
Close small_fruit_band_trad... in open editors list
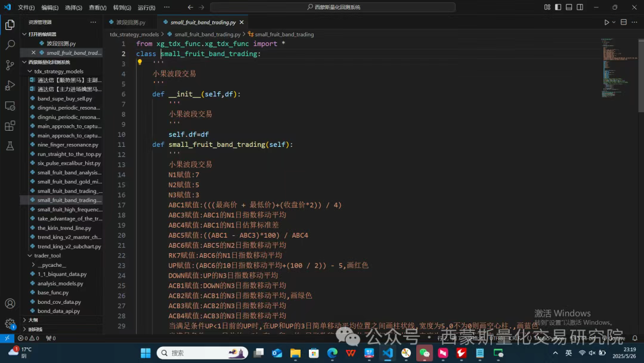coord(33,53)
